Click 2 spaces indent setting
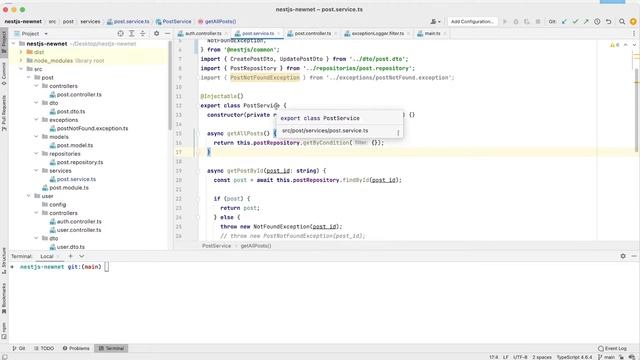 click(542, 357)
